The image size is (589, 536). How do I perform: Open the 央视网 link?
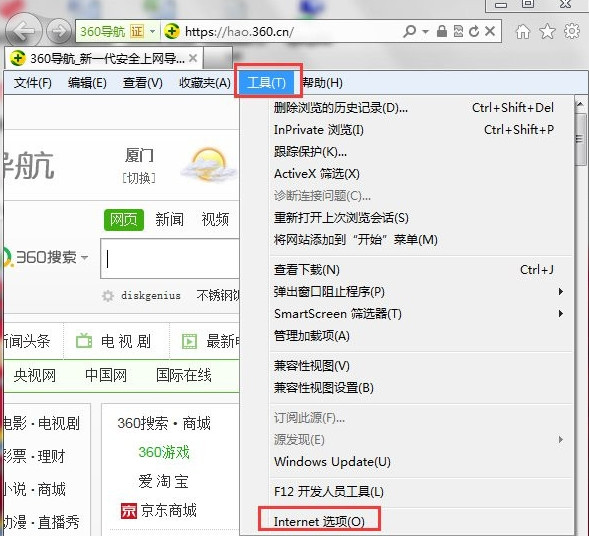[x=35, y=375]
